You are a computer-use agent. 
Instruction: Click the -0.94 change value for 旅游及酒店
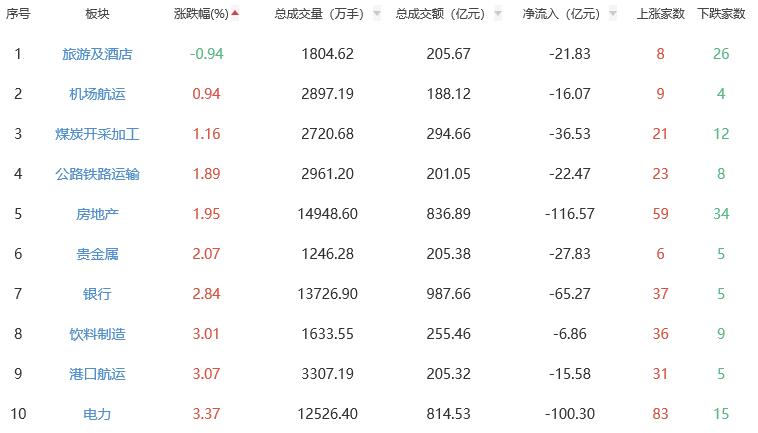(205, 54)
